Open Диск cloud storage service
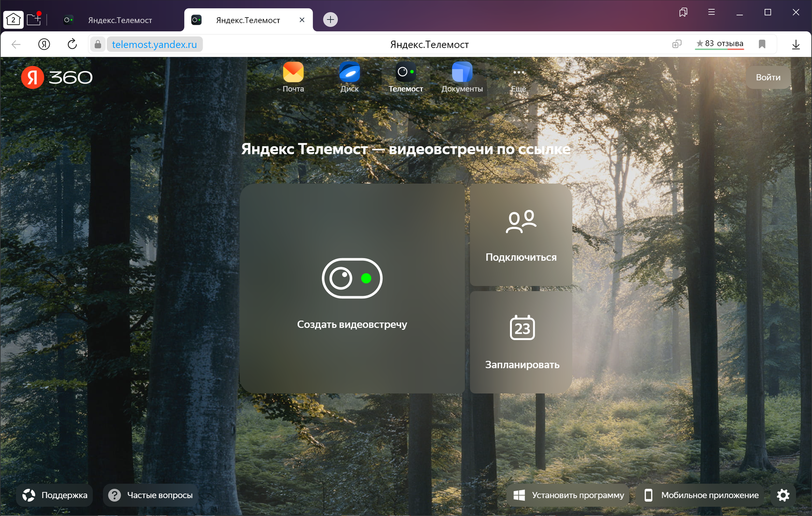 point(349,77)
